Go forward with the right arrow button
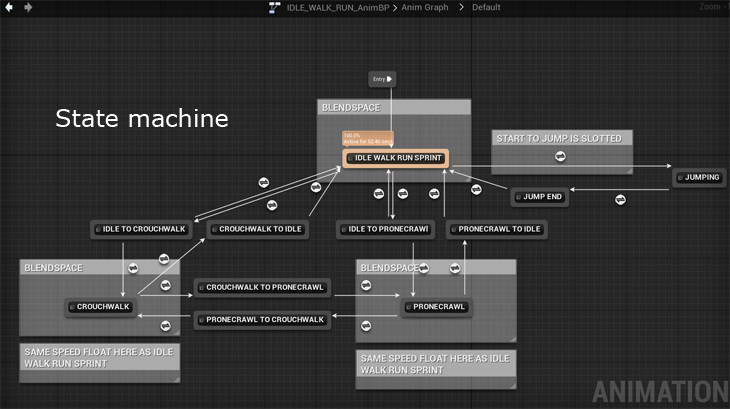The height and width of the screenshot is (409, 730). [x=28, y=7]
